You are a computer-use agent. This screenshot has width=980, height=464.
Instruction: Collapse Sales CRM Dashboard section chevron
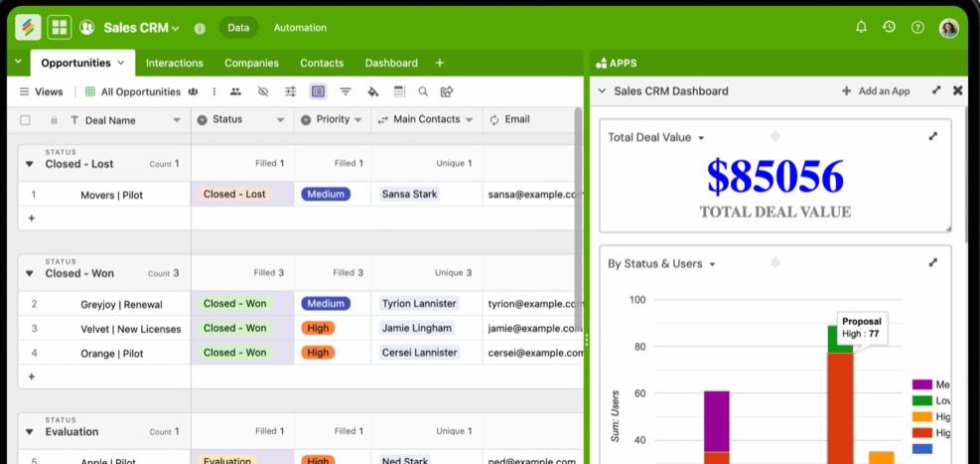(603, 90)
